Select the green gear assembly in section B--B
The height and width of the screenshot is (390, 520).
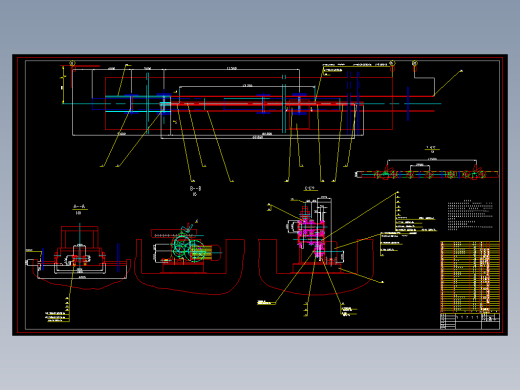189,248
